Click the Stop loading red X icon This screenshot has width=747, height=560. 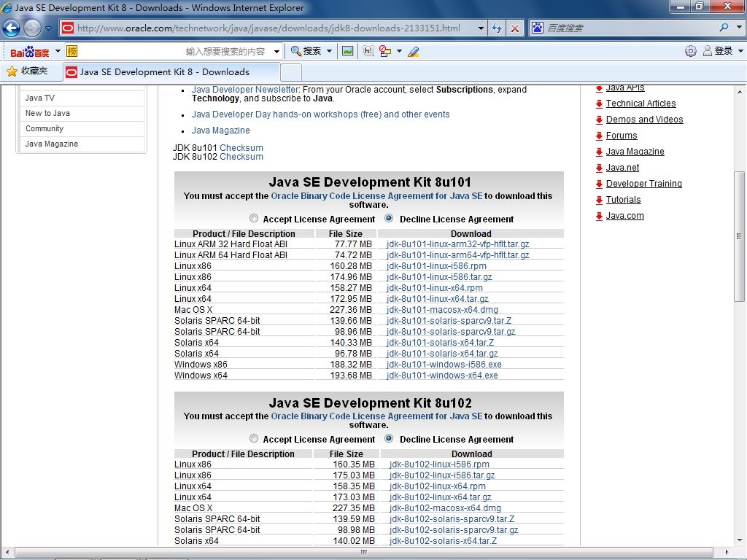pos(515,28)
